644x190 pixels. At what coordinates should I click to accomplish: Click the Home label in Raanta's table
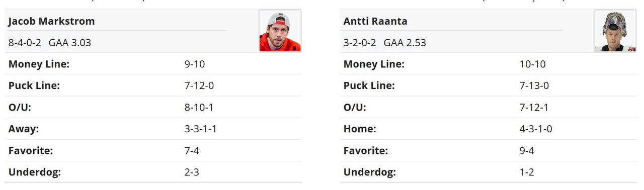point(360,129)
